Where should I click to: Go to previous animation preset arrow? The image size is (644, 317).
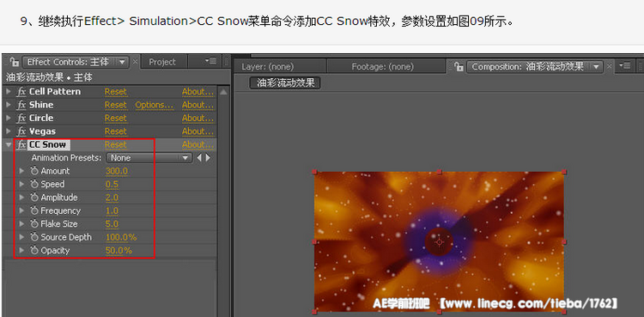(x=199, y=158)
